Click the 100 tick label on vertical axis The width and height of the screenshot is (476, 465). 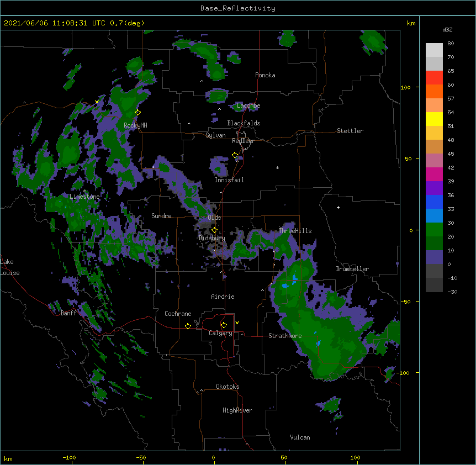(x=405, y=87)
